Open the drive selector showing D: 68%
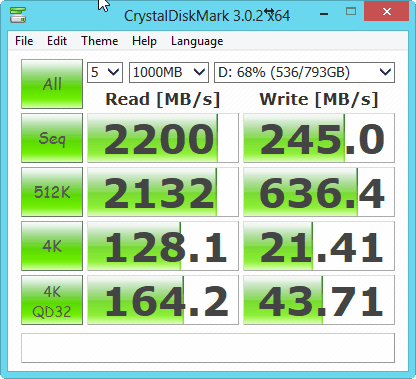 tap(304, 72)
